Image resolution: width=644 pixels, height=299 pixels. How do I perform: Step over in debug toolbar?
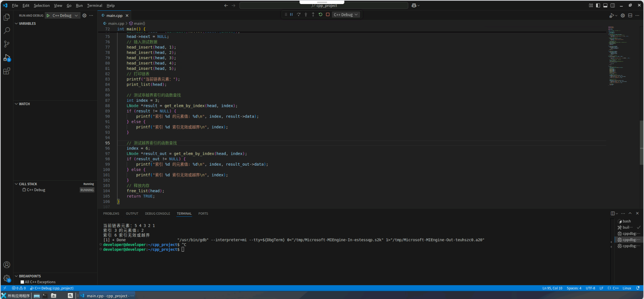(x=298, y=14)
